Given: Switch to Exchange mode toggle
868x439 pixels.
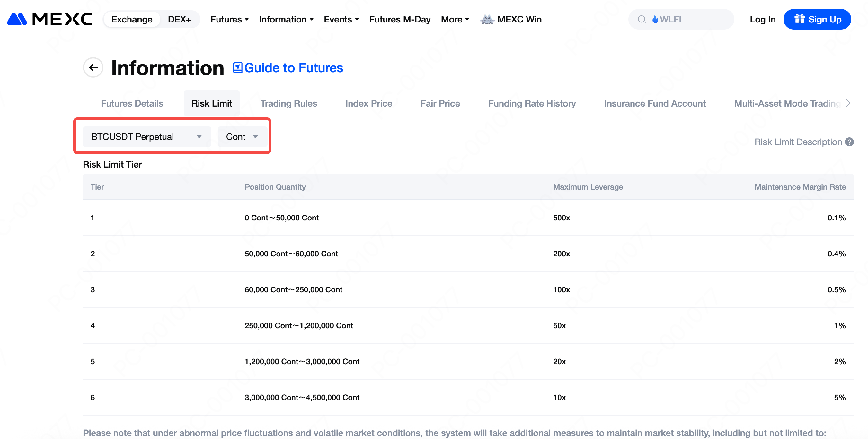Looking at the screenshot, I should pyautogui.click(x=132, y=19).
